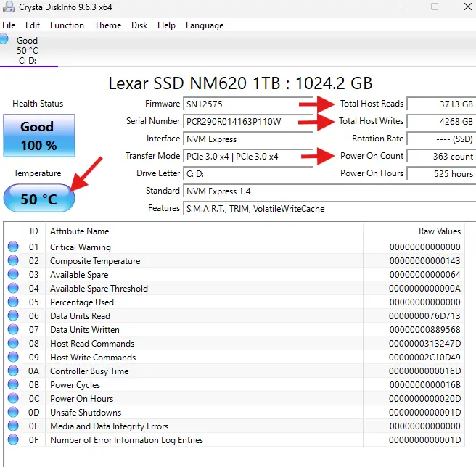Click the Serial Number field
Image resolution: width=476 pixels, height=467 pixels.
pyautogui.click(x=248, y=121)
